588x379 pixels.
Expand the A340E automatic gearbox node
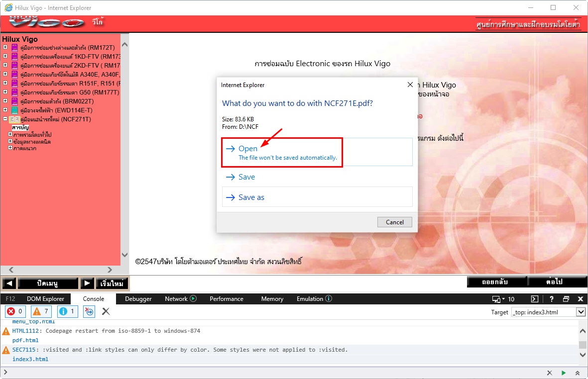(5, 74)
